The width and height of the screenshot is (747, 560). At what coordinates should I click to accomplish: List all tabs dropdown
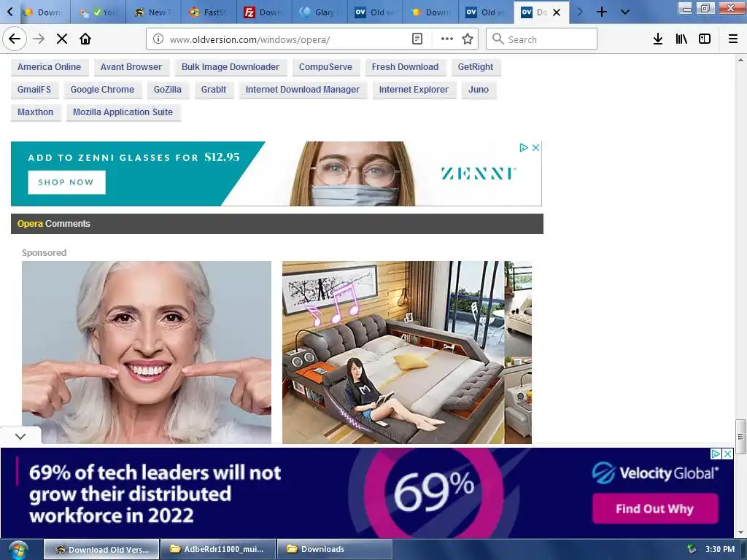(625, 12)
